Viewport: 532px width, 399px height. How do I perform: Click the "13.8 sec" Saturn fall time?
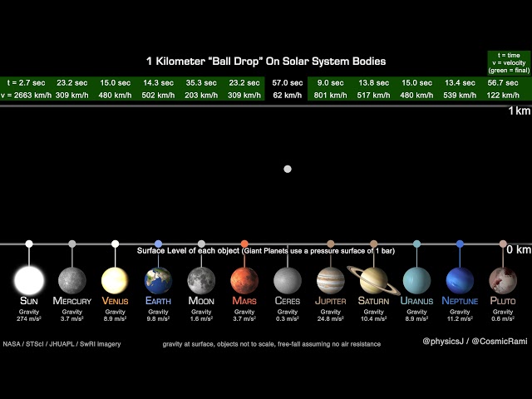tap(373, 83)
